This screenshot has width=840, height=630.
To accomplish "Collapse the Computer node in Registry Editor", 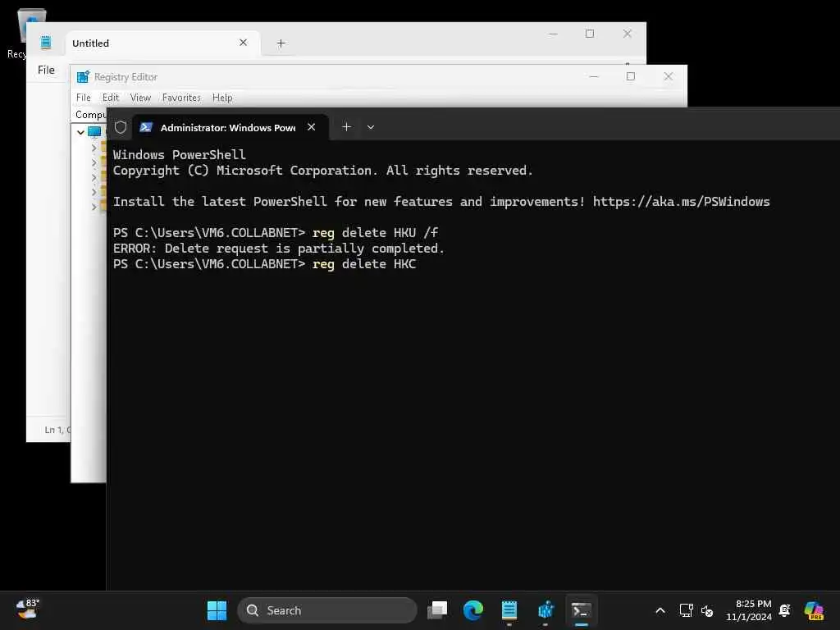I will pyautogui.click(x=80, y=132).
